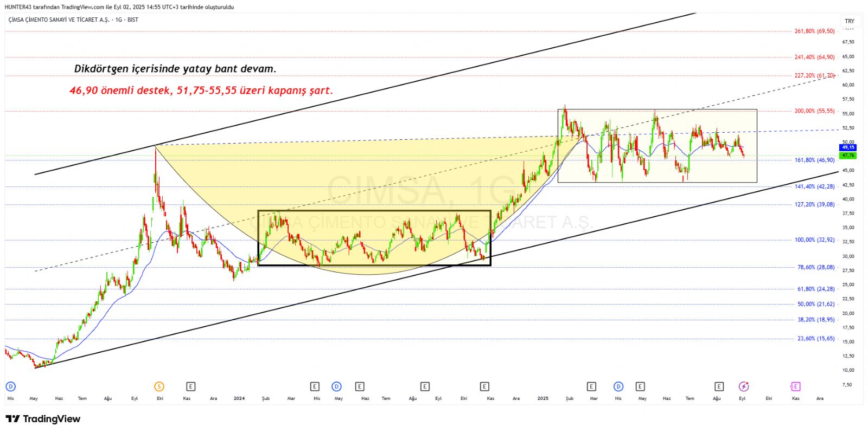868x433 pixels.
Task: Click the pink upcoming earnings marker near Kas 2025
Action: 795,386
